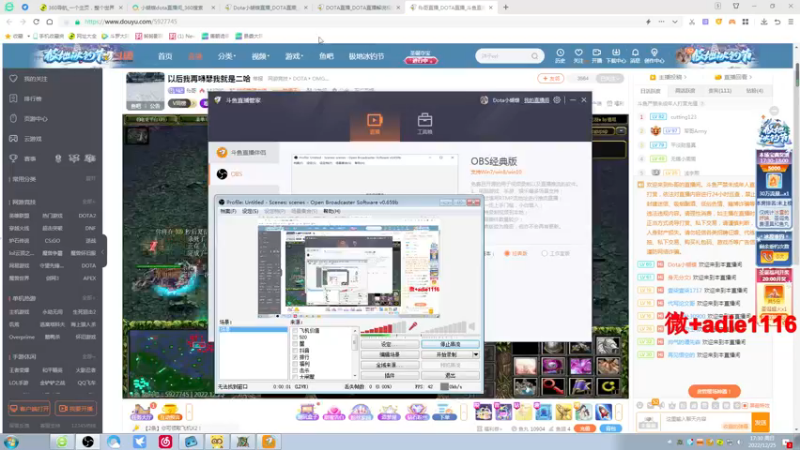Toggle the fourth source checkbox in OBS list

pyautogui.click(x=295, y=351)
